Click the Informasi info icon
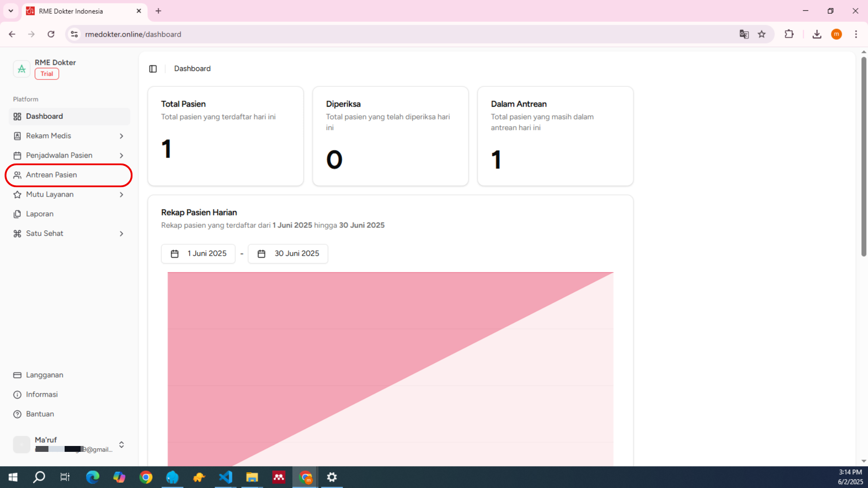868x488 pixels. click(x=17, y=394)
